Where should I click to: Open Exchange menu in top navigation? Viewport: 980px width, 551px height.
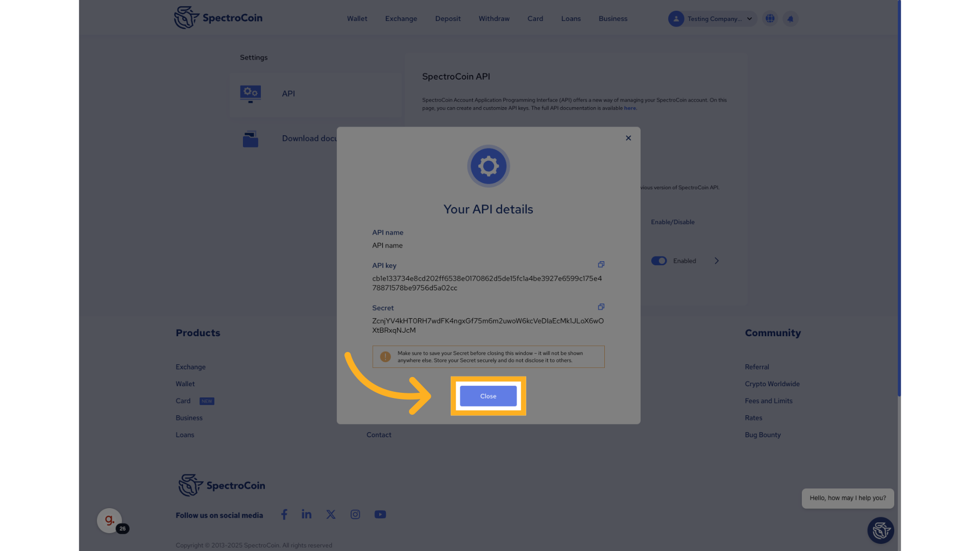(x=401, y=19)
